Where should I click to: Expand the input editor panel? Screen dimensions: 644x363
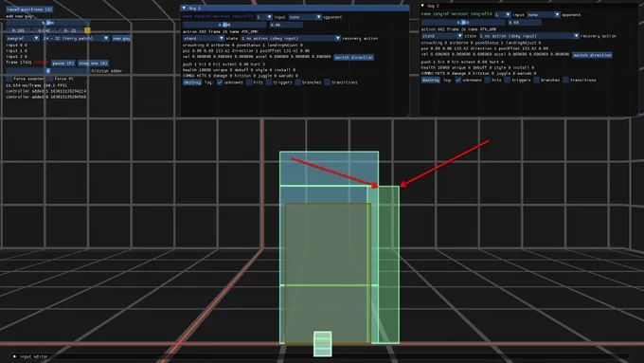click(15, 356)
